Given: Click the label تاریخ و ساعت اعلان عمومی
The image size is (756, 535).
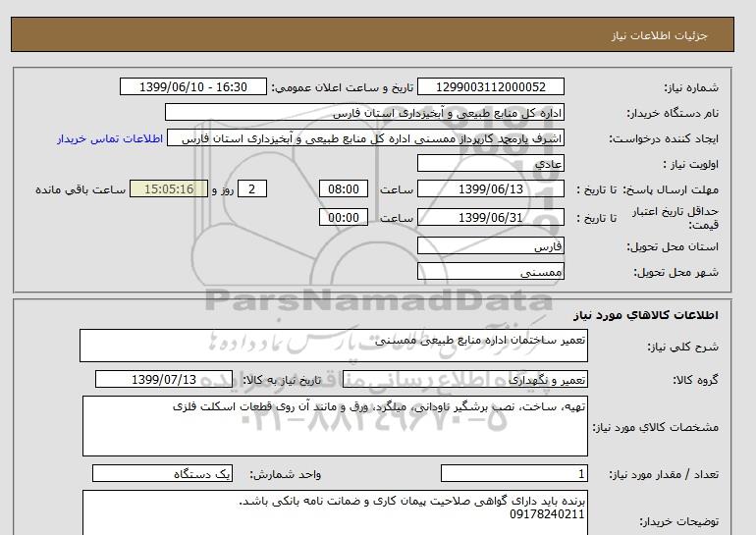Looking at the screenshot, I should coord(343,87).
